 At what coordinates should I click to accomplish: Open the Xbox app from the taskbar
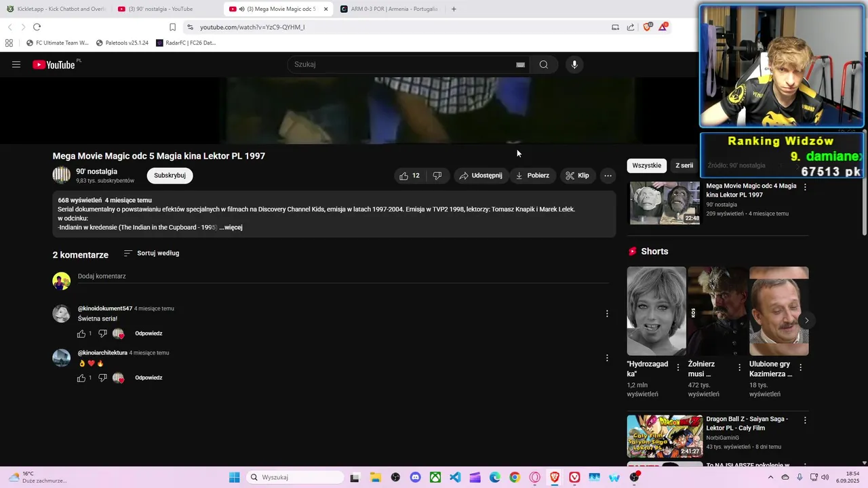pyautogui.click(x=435, y=477)
